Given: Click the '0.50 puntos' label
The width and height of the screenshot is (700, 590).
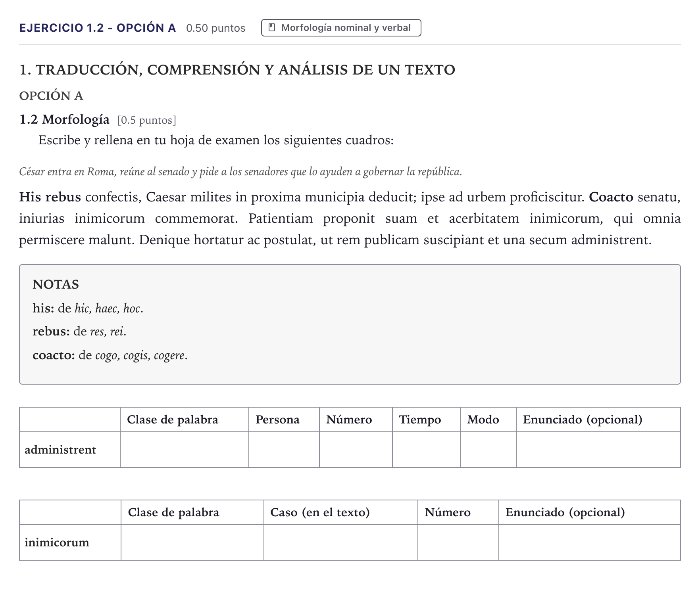Looking at the screenshot, I should (x=216, y=28).
